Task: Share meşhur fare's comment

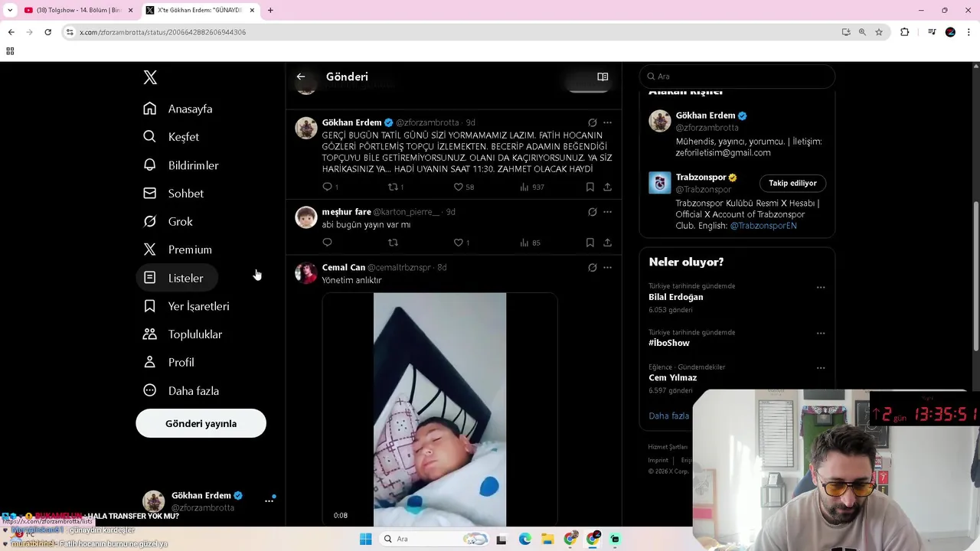Action: (607, 243)
